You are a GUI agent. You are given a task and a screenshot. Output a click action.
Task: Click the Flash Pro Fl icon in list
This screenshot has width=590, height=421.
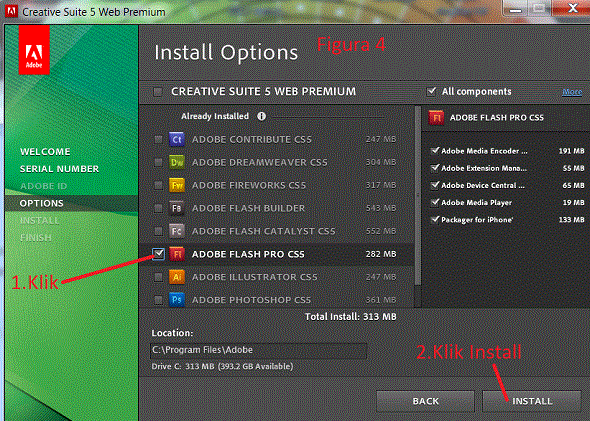[176, 254]
